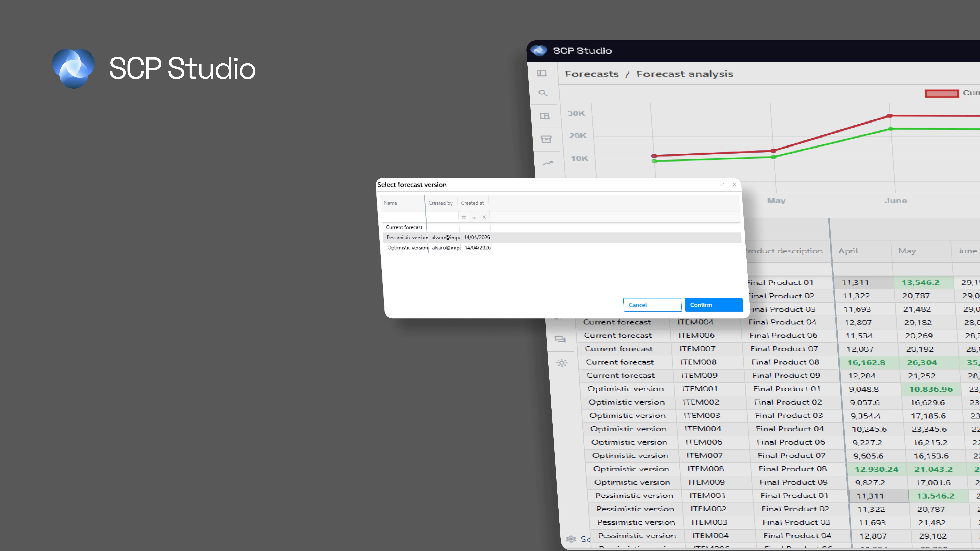Click the highlighted 12,930.24 April value
980x551 pixels.
877,469
